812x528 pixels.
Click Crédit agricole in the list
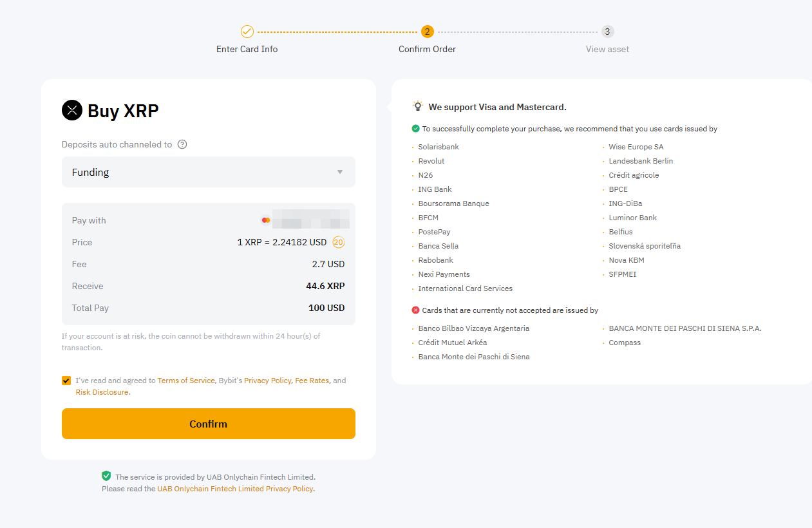click(634, 175)
